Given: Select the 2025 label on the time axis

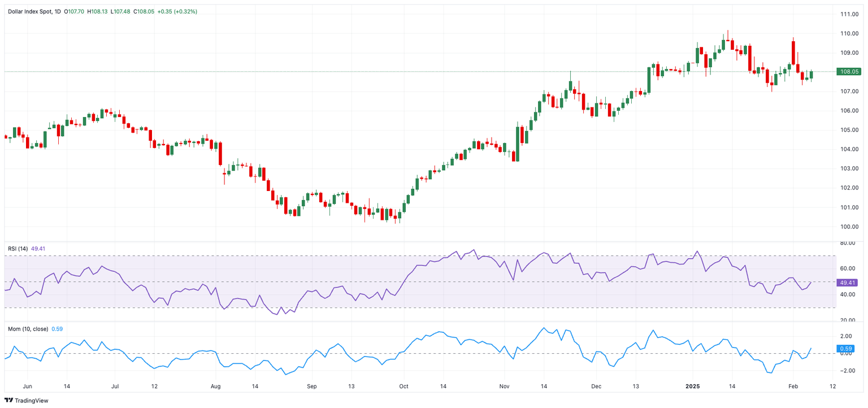Looking at the screenshot, I should [693, 387].
